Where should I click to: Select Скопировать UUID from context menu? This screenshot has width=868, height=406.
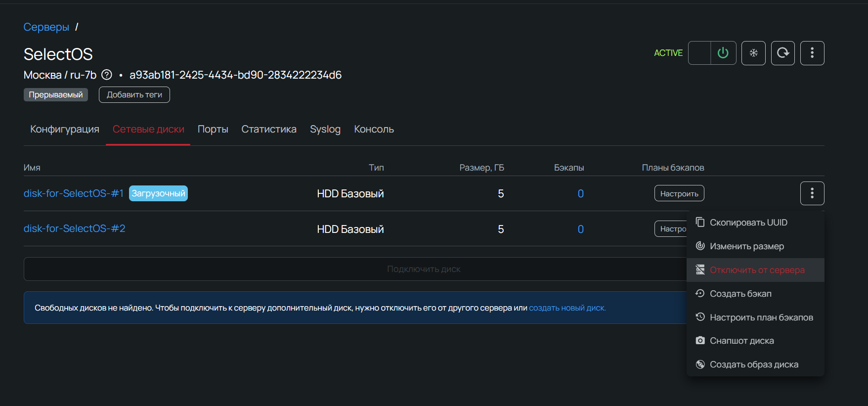point(748,223)
